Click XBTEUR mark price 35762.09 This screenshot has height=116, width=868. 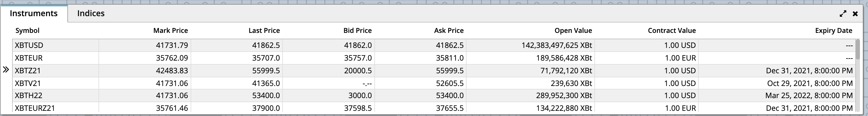coord(172,58)
